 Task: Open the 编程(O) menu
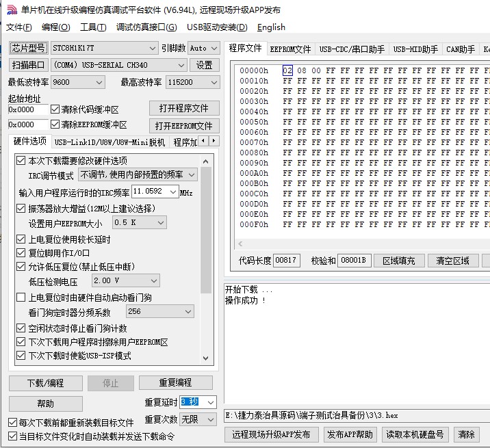click(x=56, y=27)
